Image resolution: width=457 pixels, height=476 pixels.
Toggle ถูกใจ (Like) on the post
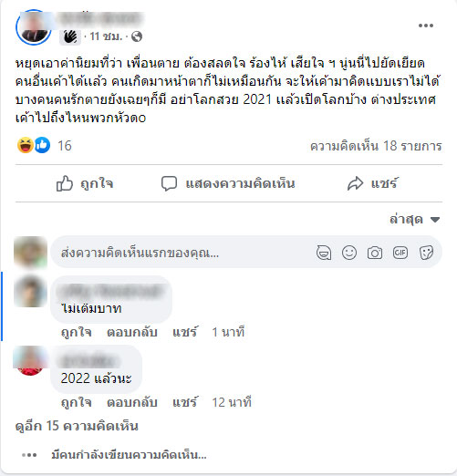[85, 183]
